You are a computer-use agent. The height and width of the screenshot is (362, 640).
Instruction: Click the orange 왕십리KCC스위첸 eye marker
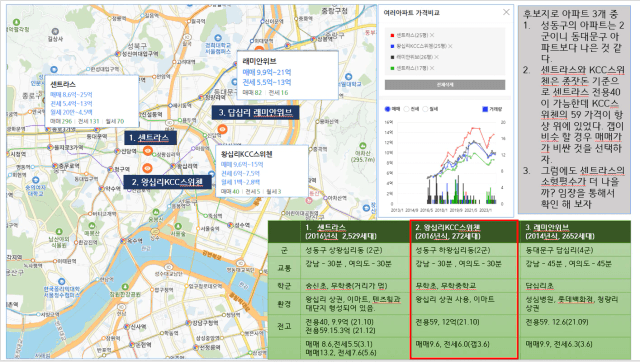click(x=147, y=168)
